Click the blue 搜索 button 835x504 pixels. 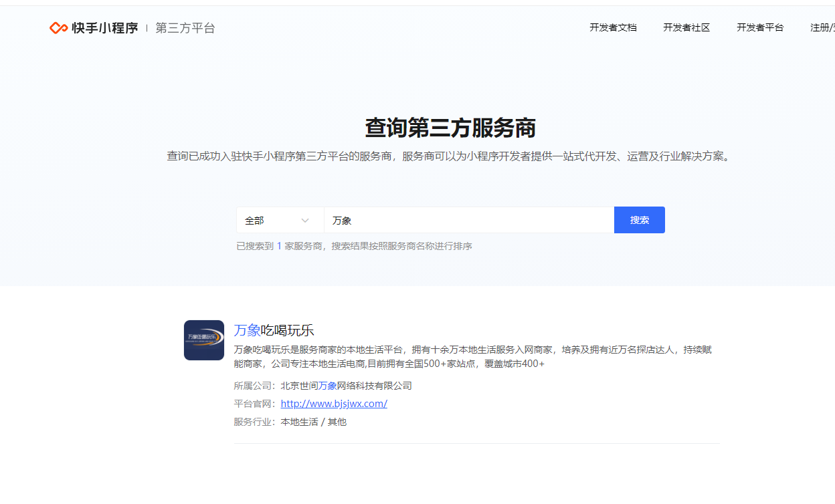[x=640, y=220]
